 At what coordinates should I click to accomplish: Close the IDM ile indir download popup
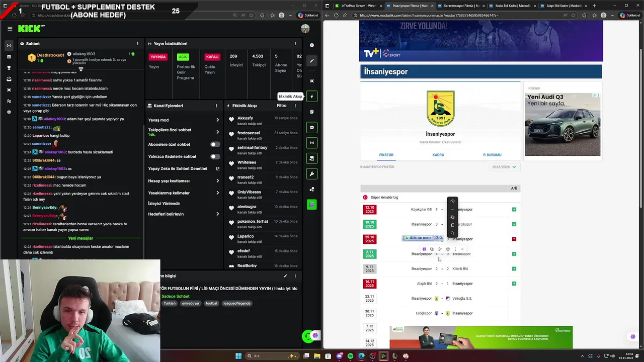(x=441, y=238)
